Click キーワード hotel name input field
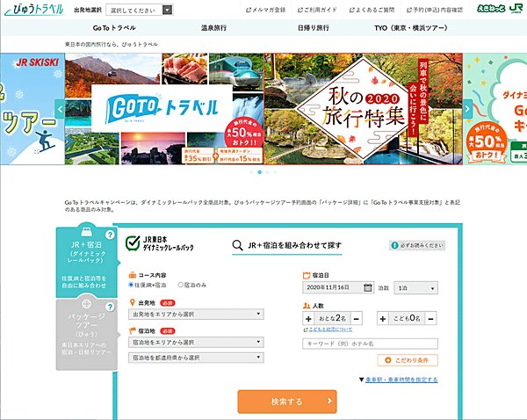This screenshot has height=420, width=527. pyautogui.click(x=370, y=344)
